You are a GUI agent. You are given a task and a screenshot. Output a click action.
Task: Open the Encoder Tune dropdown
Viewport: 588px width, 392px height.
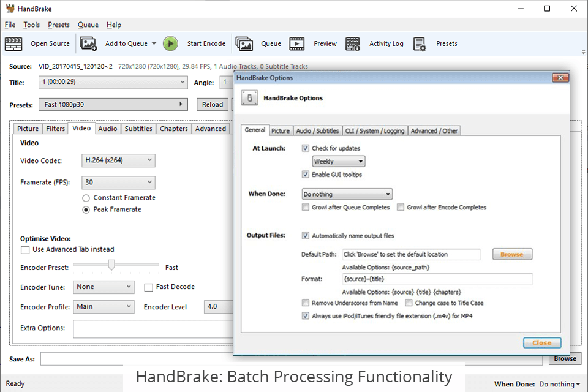point(104,287)
